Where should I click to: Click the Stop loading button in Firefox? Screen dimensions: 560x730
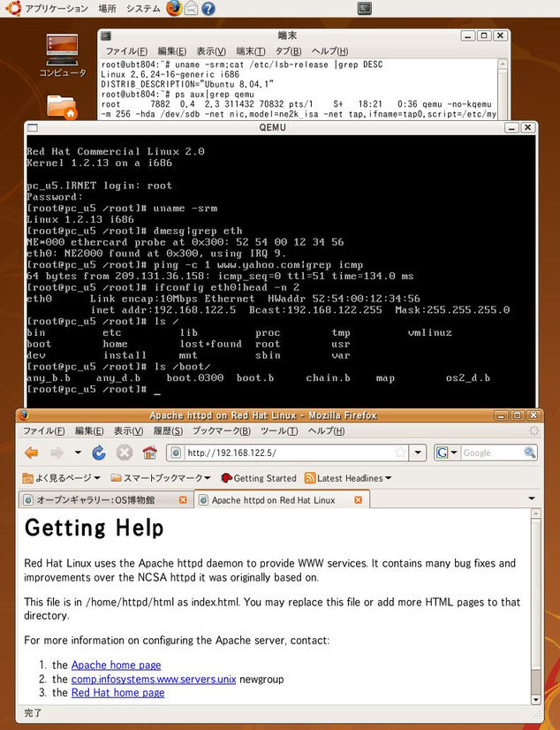pos(125,452)
